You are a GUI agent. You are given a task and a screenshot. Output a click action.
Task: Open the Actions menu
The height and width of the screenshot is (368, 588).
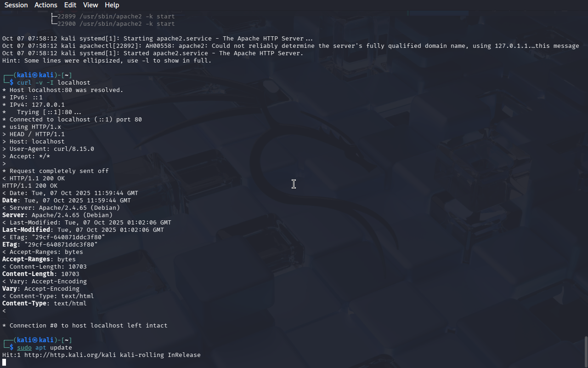coord(46,5)
